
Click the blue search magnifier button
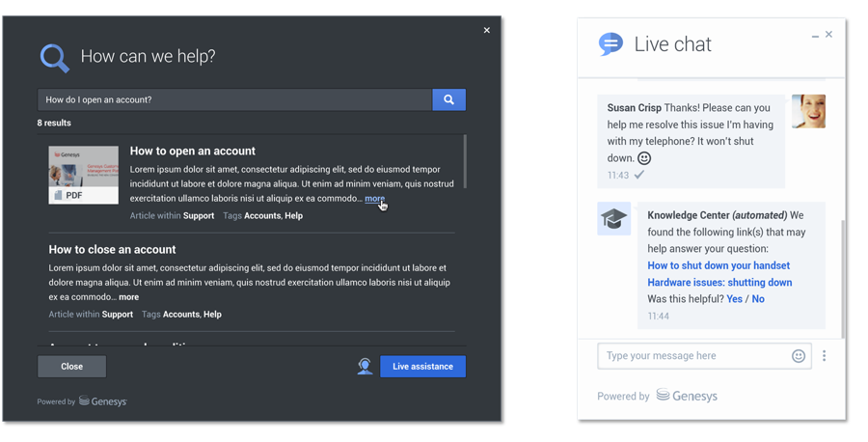coord(448,99)
